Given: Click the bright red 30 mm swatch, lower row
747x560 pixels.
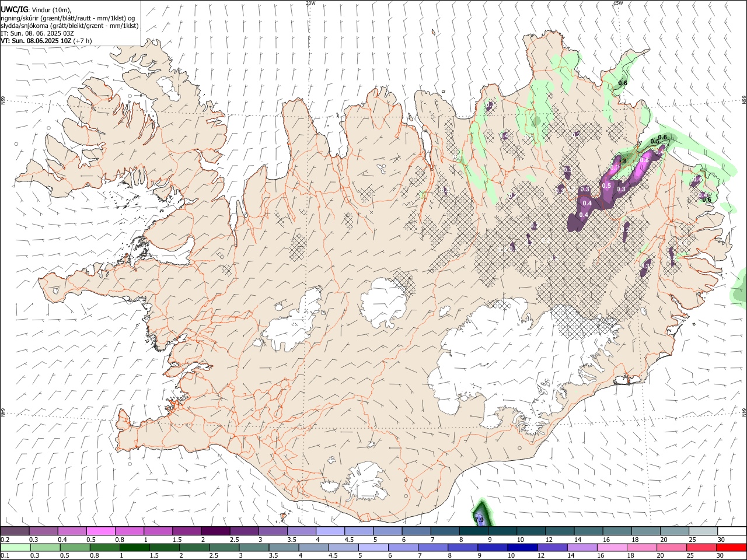Looking at the screenshot, I should (x=731, y=548).
